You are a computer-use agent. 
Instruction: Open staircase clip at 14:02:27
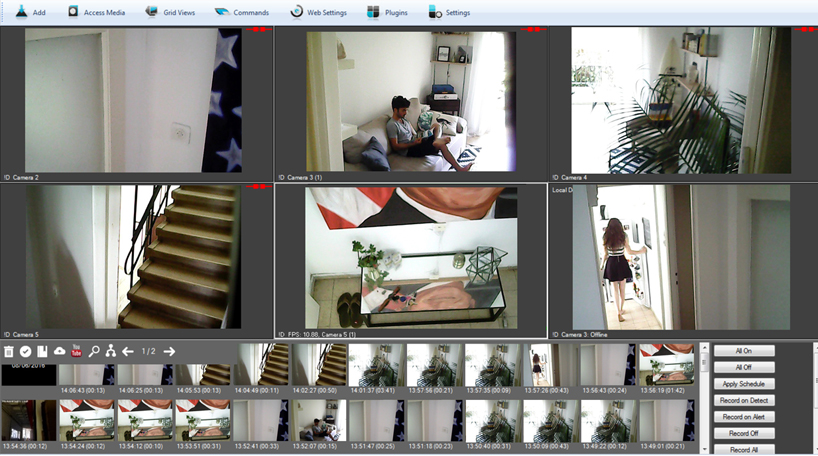click(x=319, y=365)
